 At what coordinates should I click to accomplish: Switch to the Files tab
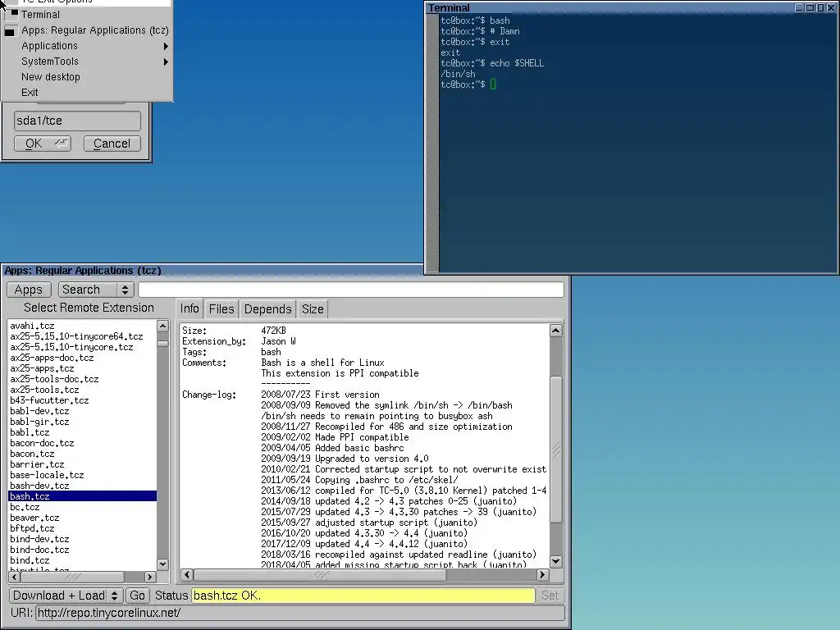pyautogui.click(x=221, y=309)
